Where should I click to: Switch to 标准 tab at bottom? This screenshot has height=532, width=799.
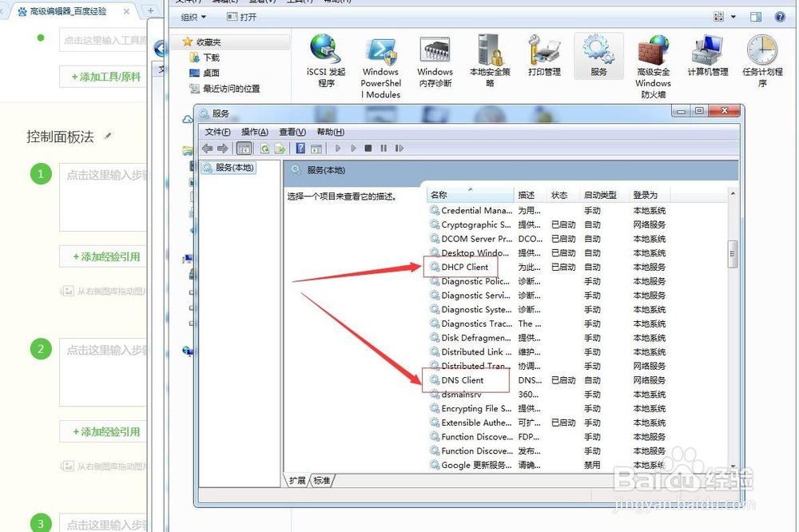point(321,481)
